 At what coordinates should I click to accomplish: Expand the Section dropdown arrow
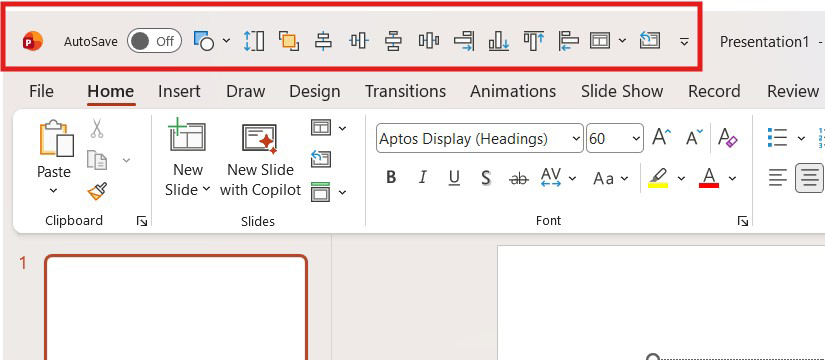[x=343, y=192]
